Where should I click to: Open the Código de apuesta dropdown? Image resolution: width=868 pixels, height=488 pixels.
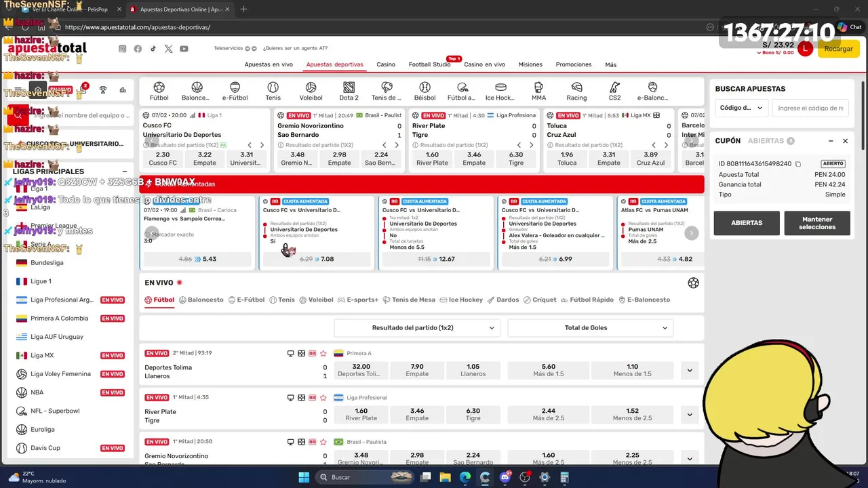tap(741, 108)
